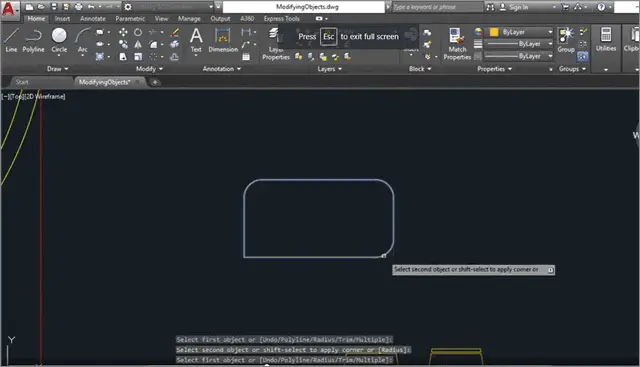Expand the Groups panel
The image size is (640, 367).
click(x=572, y=69)
